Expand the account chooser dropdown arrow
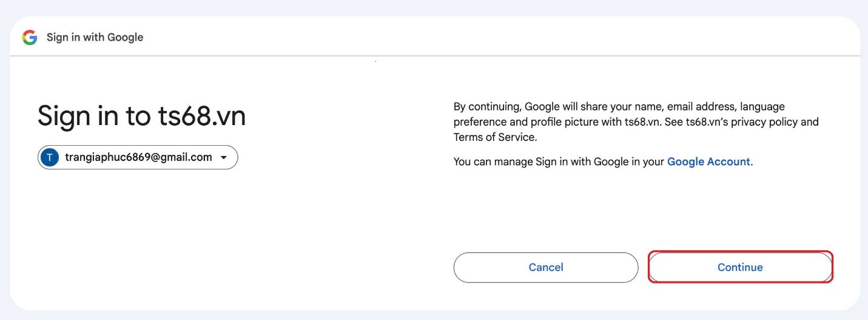 [x=224, y=158]
